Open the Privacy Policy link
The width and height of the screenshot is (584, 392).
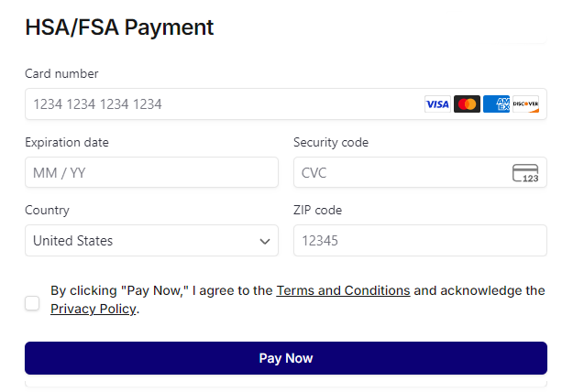[93, 310]
